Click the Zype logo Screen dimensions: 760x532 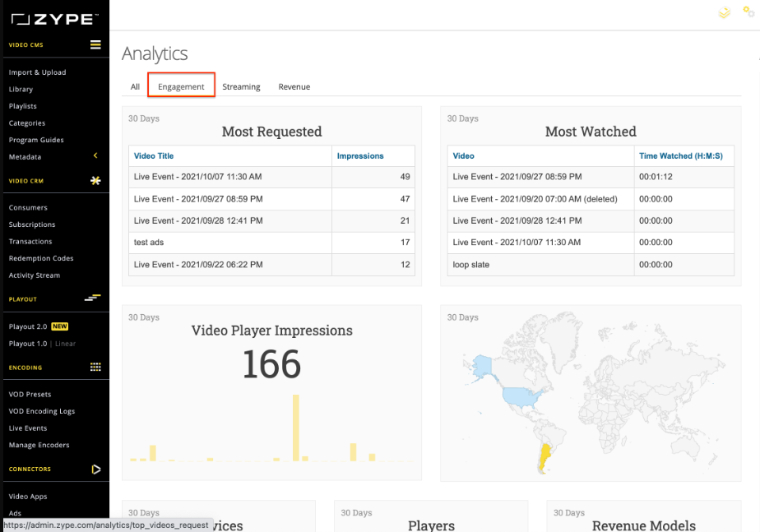pos(54,20)
